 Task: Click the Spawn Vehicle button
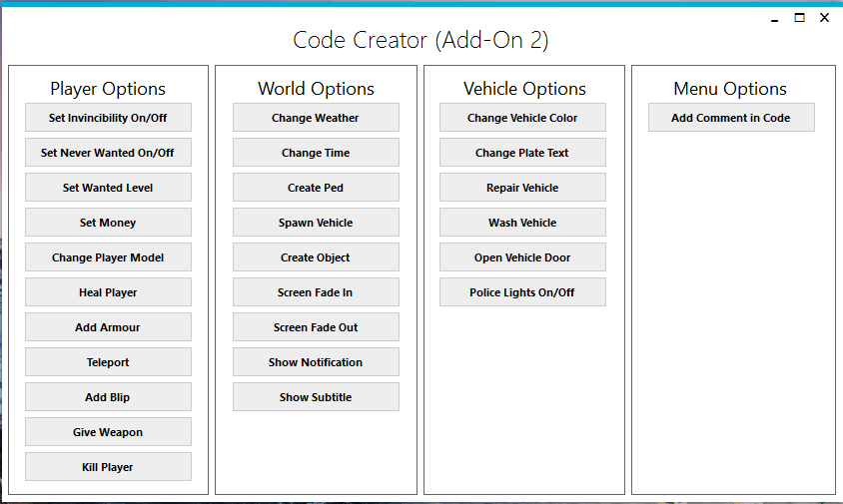coord(316,223)
